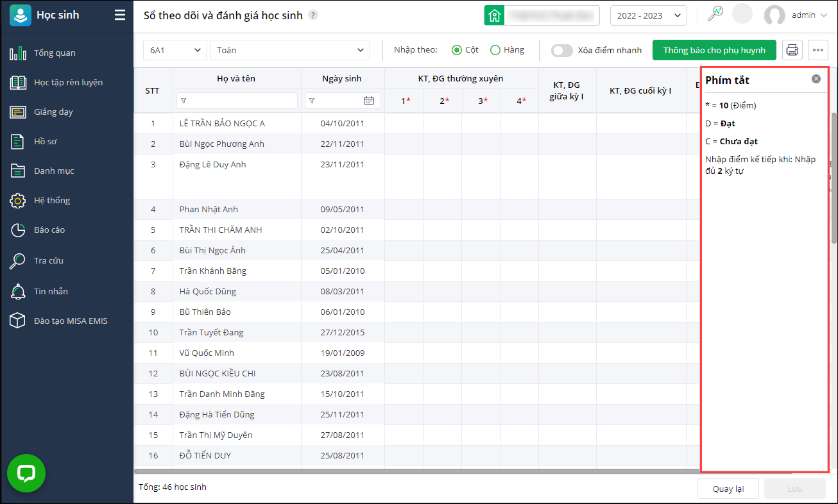The width and height of the screenshot is (838, 504).
Task: Click the green school home icon
Action: (494, 15)
